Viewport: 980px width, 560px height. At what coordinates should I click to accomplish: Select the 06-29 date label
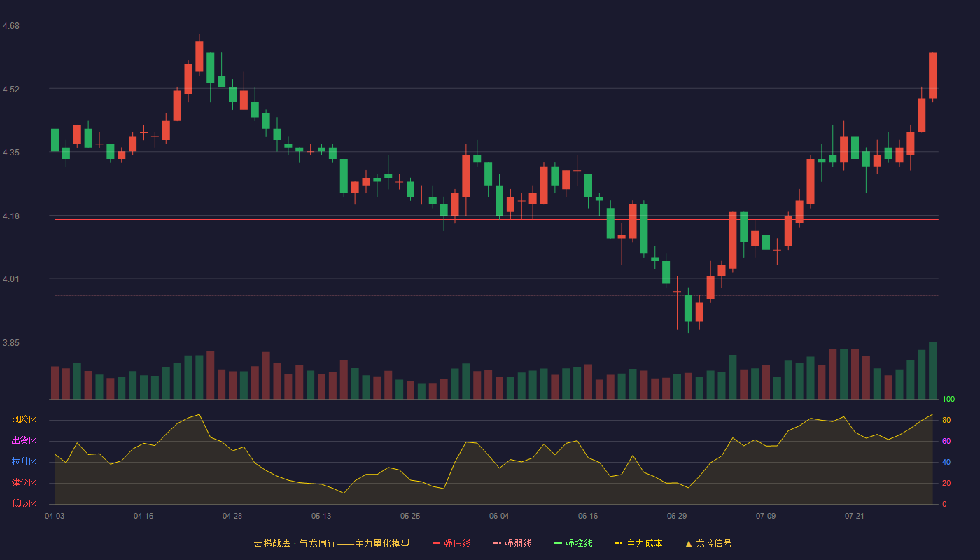coord(677,516)
